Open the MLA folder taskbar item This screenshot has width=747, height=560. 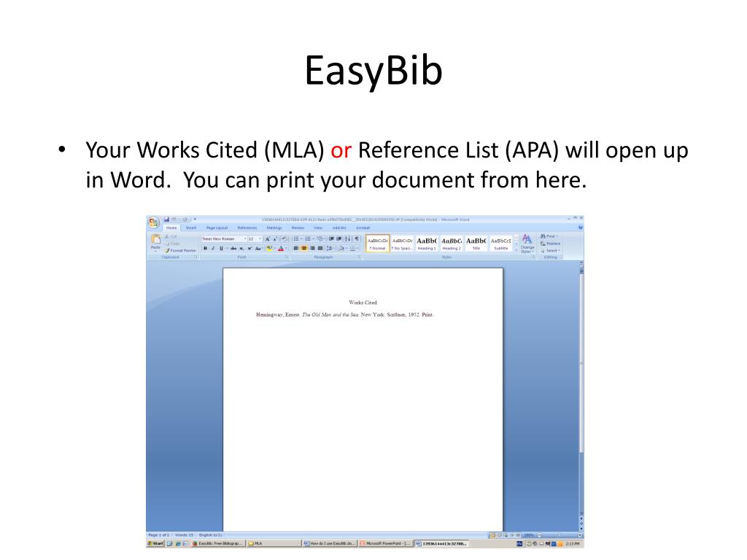[274, 543]
